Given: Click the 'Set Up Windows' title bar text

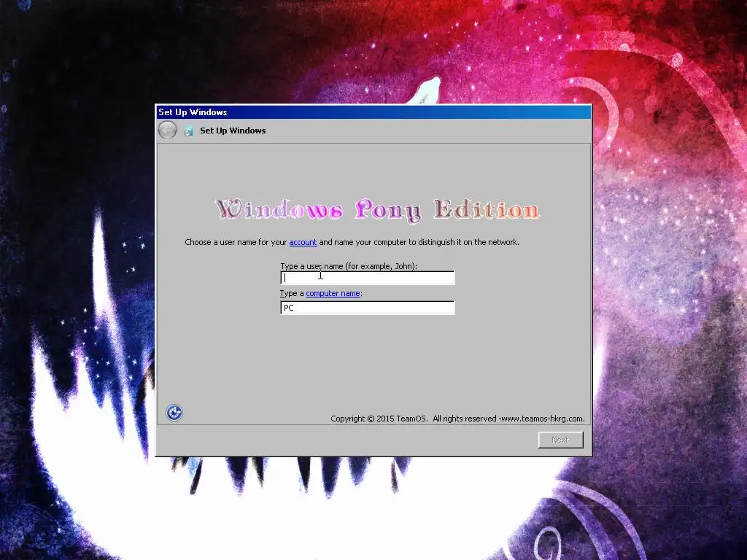Looking at the screenshot, I should (193, 112).
